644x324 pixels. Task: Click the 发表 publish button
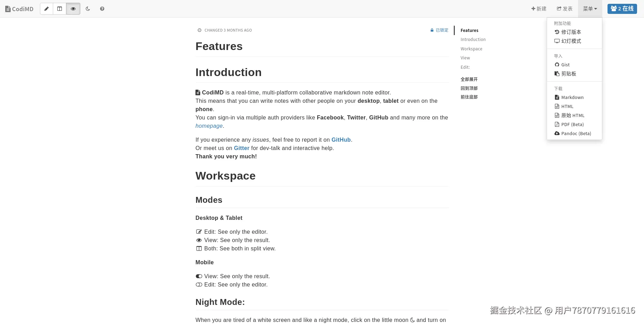pos(564,9)
